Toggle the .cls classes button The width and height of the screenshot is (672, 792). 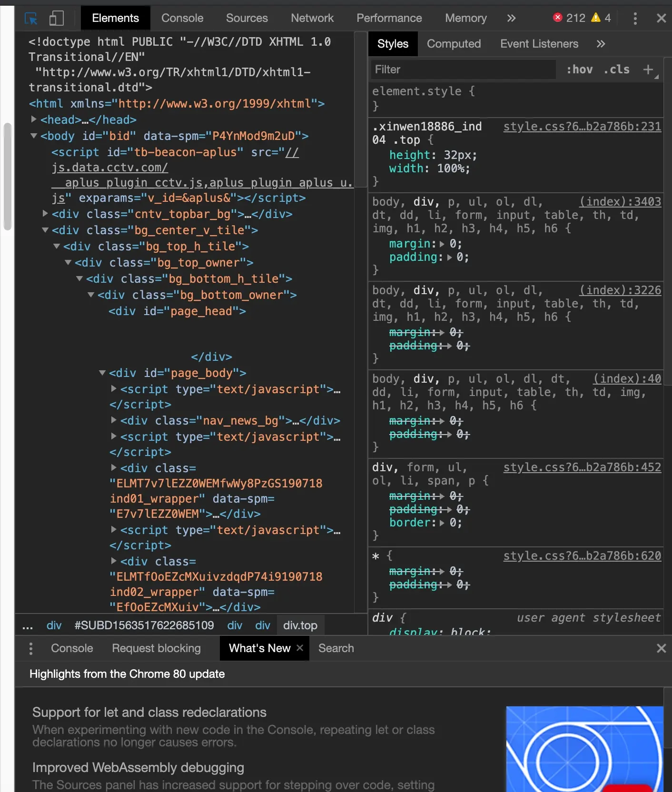(616, 69)
